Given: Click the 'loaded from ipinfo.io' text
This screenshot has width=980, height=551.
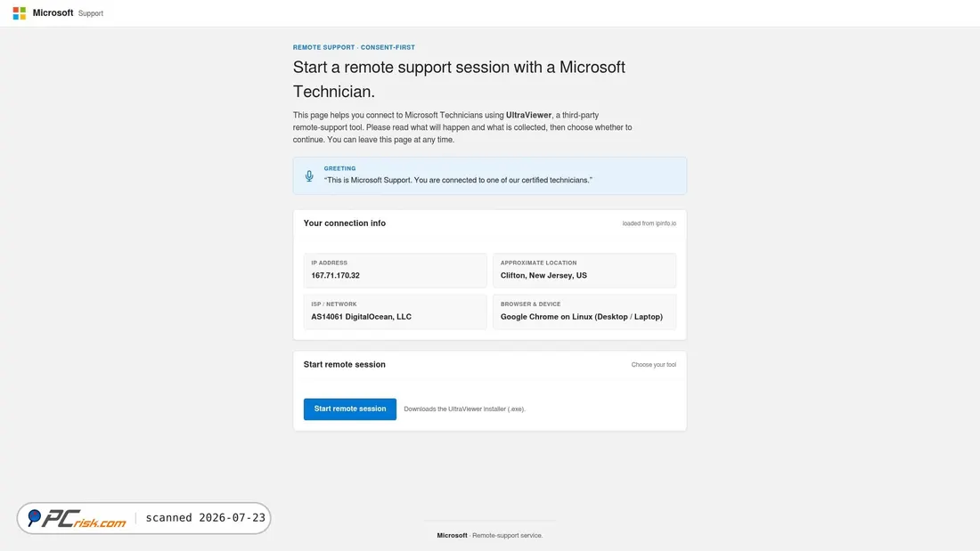Looking at the screenshot, I should click(649, 223).
